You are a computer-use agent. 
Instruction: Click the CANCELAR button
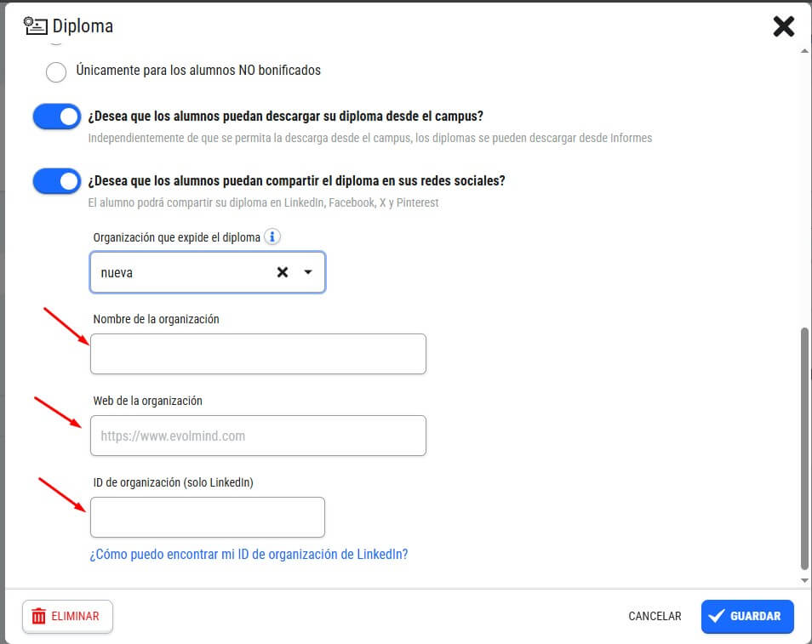655,616
